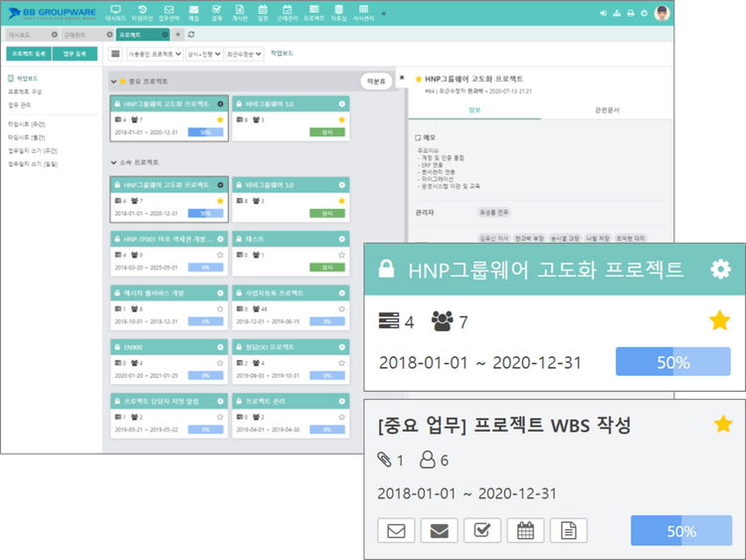Viewport: 746px width, 560px height.
Task: Toggle the favorite star on the 청담OO 프로젝트 card
Action: tap(341, 363)
